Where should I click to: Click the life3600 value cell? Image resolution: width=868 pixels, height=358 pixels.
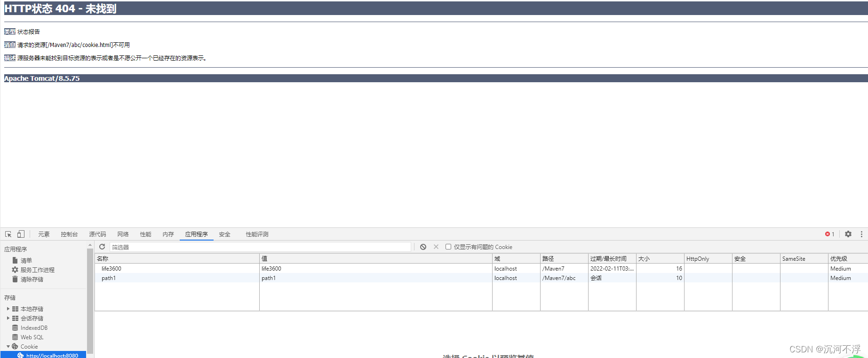coord(376,268)
